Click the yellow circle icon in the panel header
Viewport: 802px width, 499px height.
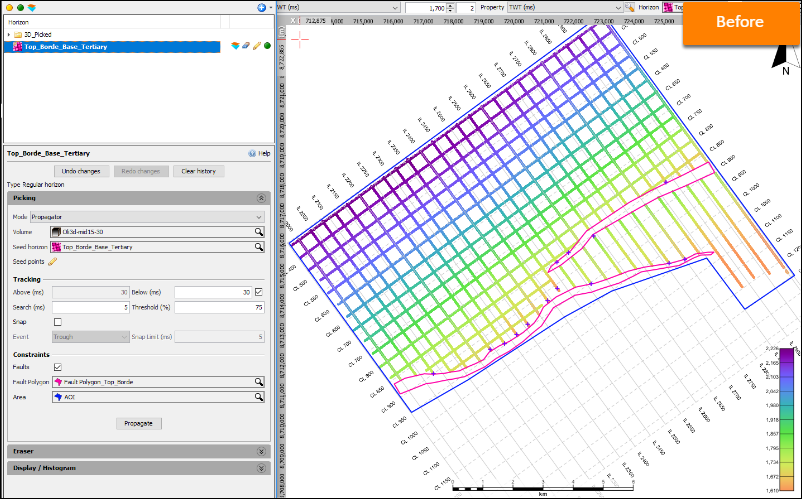pos(9,8)
